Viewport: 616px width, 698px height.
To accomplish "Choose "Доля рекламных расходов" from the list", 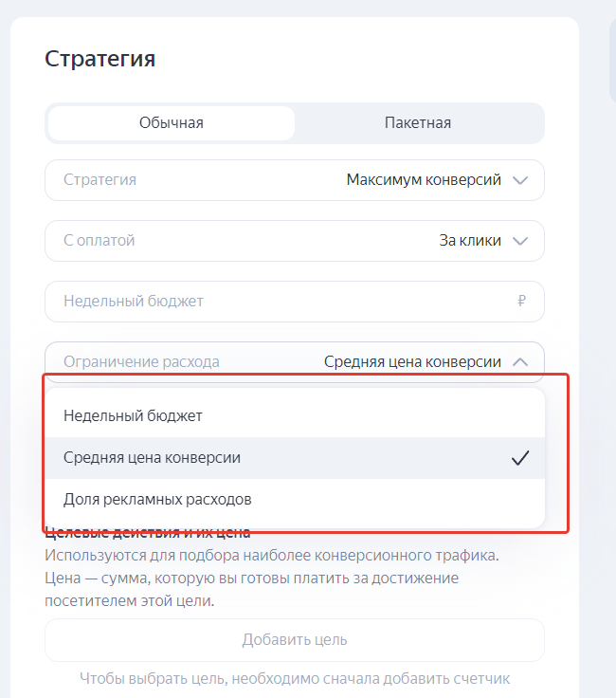I will (157, 499).
